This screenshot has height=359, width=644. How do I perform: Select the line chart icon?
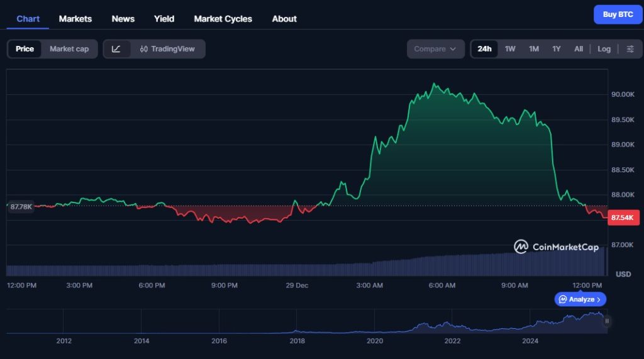tap(116, 49)
